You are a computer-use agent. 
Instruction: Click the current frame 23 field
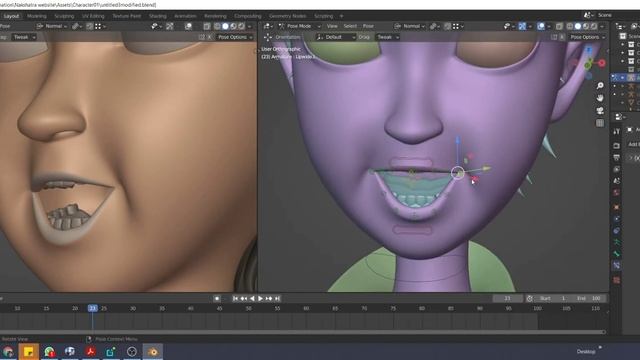(507, 298)
